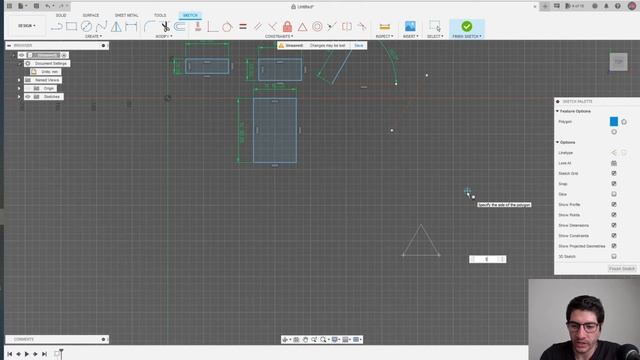The height and width of the screenshot is (360, 640).
Task: Apply the Curvature constraint
Action: (x=362, y=27)
